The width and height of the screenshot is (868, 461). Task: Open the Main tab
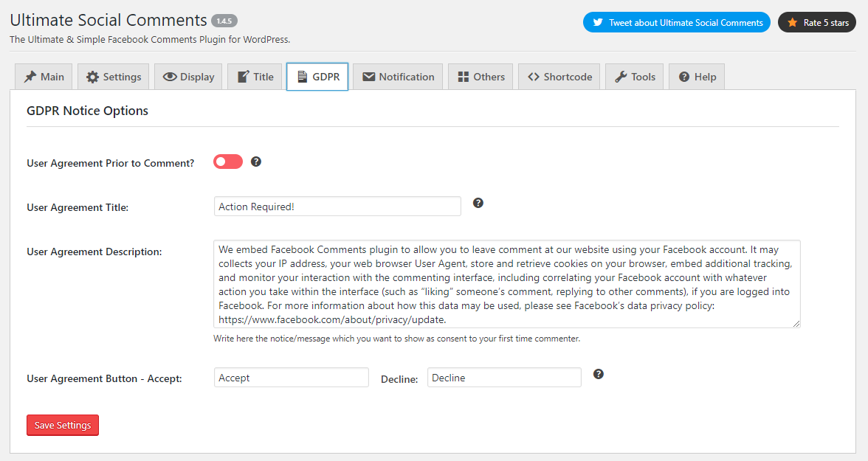(x=44, y=77)
